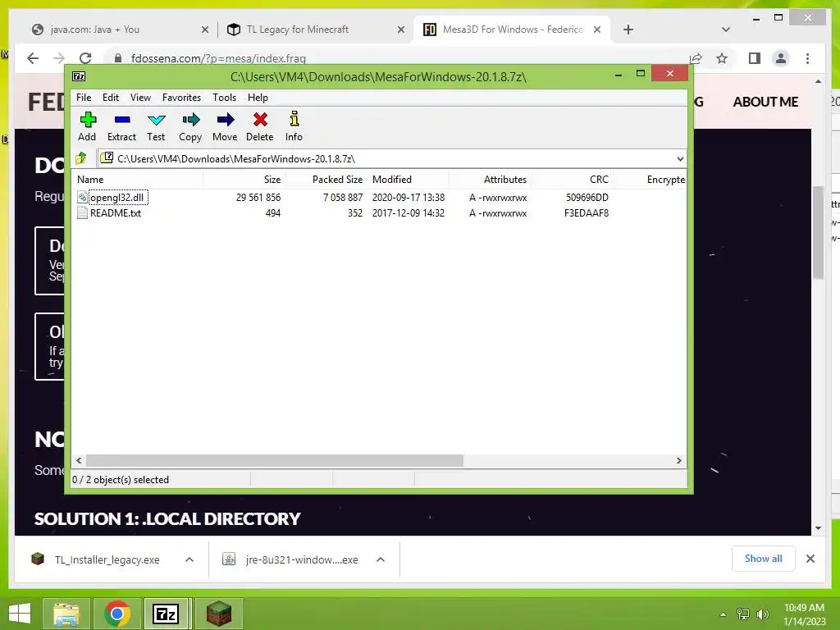Sort by Attributes column header
The height and width of the screenshot is (630, 840).
click(x=491, y=180)
